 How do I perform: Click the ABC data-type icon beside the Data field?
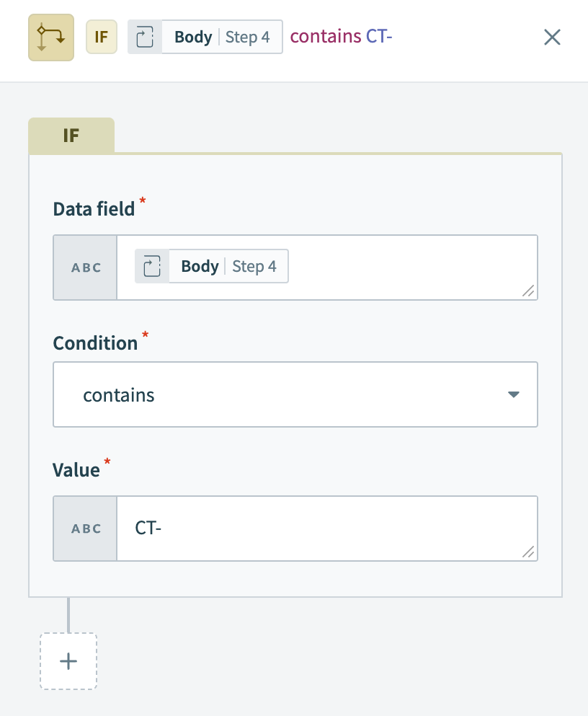[x=85, y=268]
